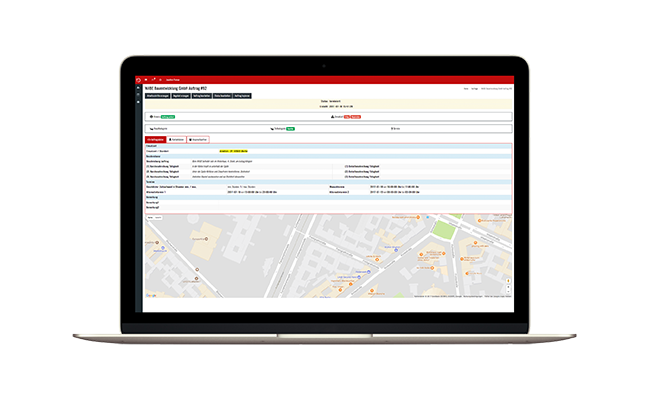650x400 pixels.
Task: Open the lowest icon in the dark sidebar
Action: point(138,102)
